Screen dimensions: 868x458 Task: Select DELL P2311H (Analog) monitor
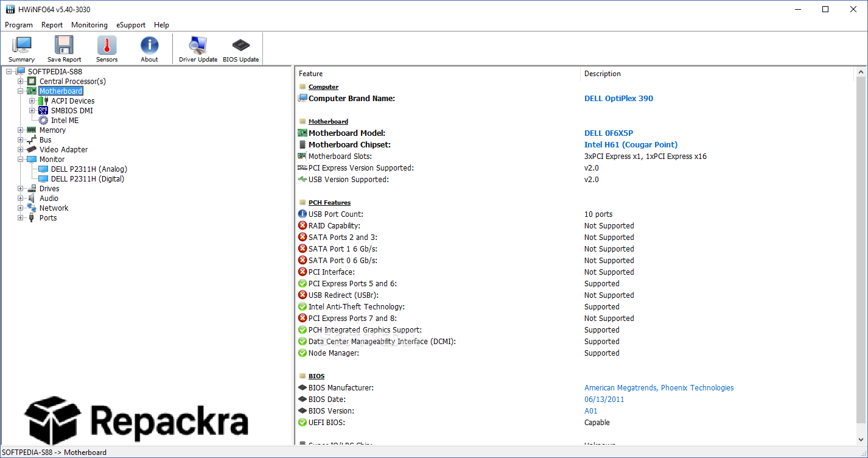89,169
